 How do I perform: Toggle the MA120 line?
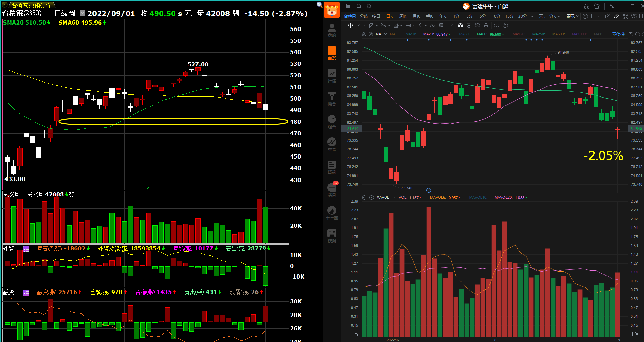point(519,34)
